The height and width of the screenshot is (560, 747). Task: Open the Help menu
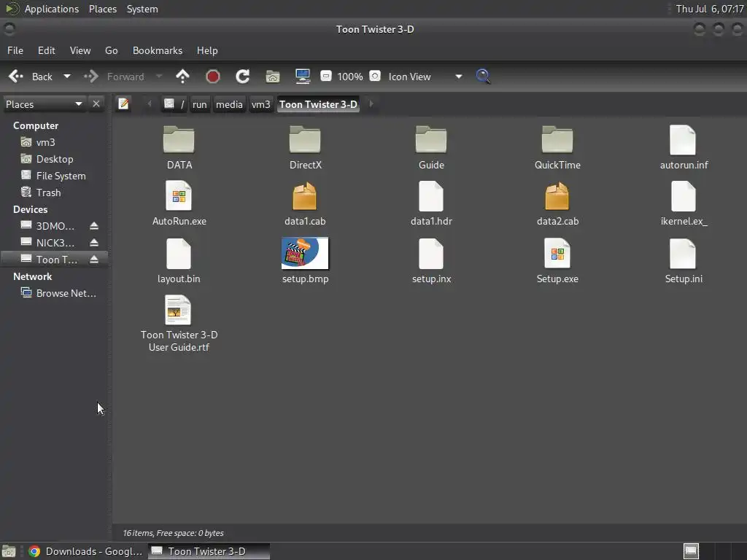[207, 50]
